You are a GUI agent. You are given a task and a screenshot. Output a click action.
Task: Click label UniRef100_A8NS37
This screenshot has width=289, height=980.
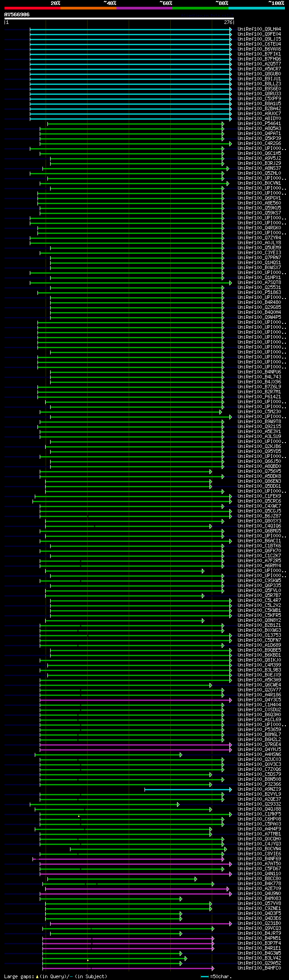click(259, 168)
